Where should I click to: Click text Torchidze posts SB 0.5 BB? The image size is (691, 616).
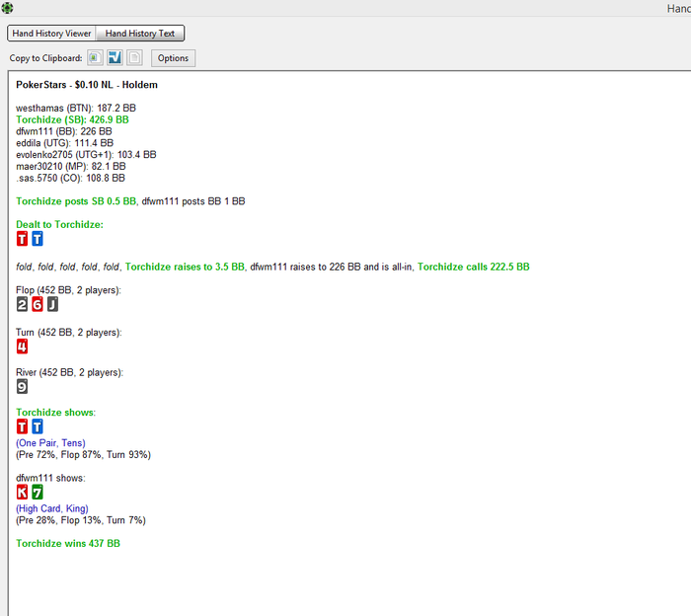76,201
